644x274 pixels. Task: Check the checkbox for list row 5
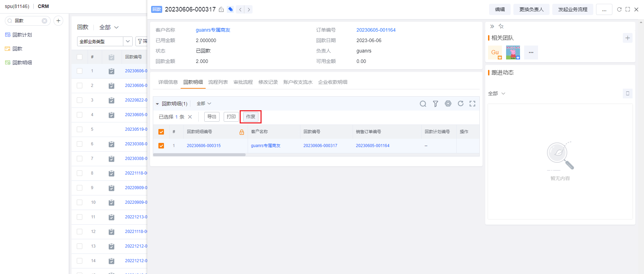tap(80, 129)
